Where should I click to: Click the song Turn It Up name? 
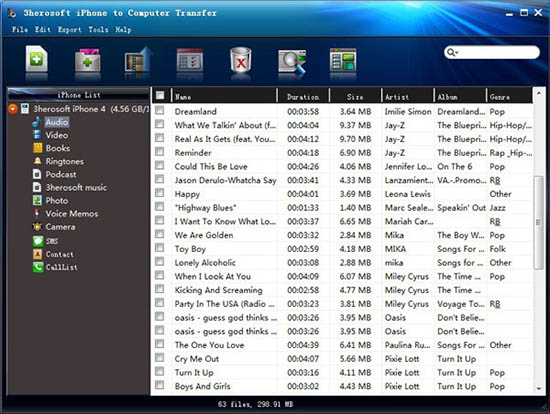pos(194,373)
